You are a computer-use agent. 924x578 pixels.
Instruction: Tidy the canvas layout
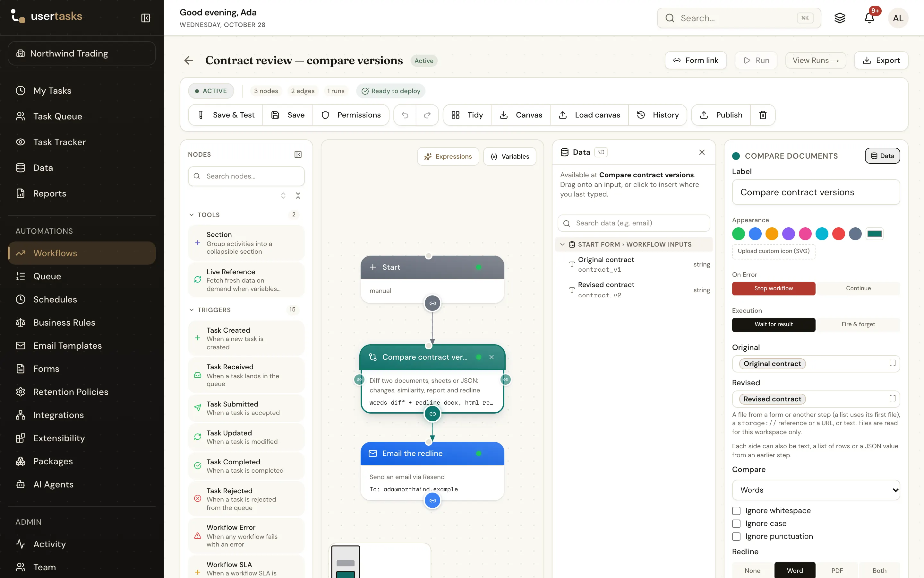467,115
